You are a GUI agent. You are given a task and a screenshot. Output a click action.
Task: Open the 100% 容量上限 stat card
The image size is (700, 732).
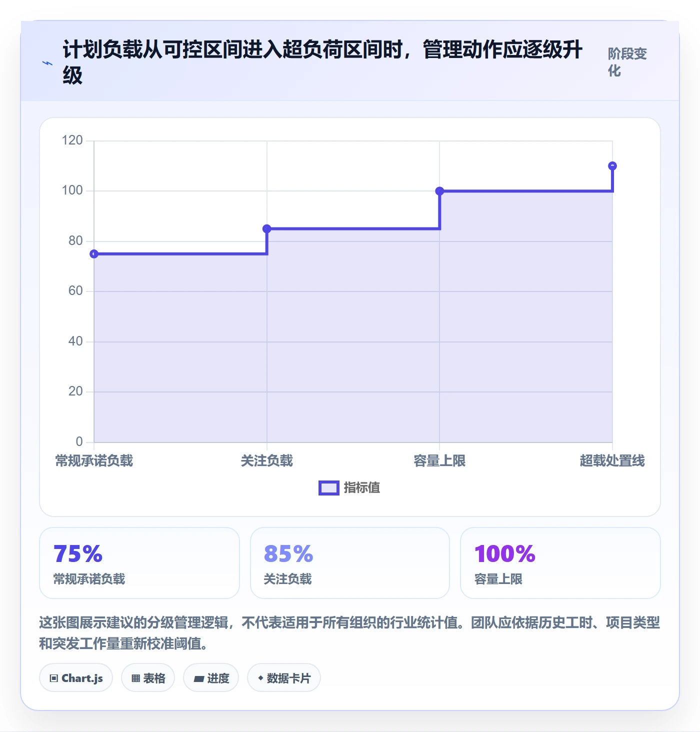[560, 563]
